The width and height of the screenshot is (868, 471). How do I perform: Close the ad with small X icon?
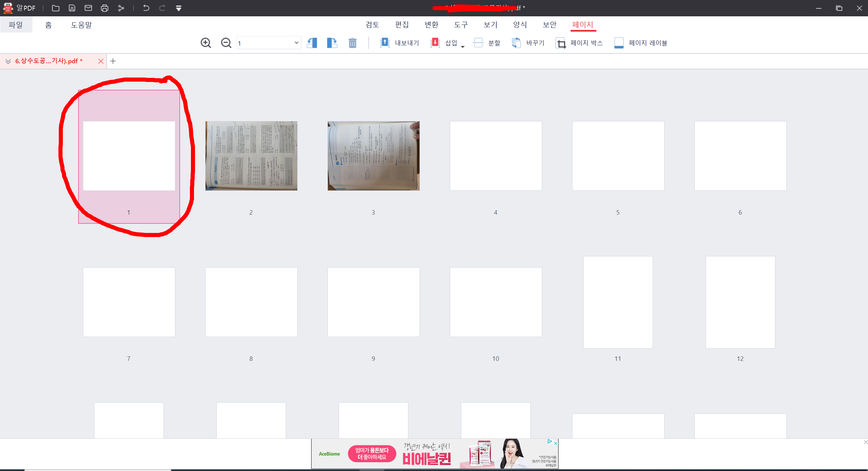tap(555, 443)
